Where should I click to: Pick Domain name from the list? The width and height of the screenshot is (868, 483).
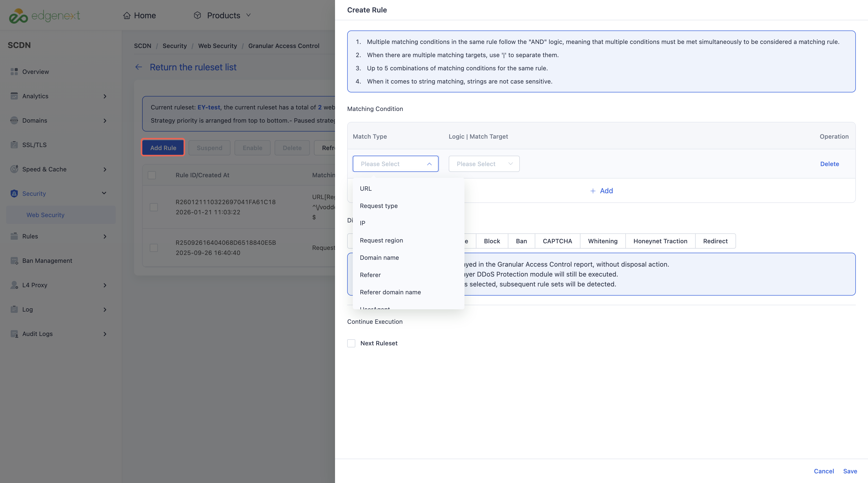click(x=408, y=257)
